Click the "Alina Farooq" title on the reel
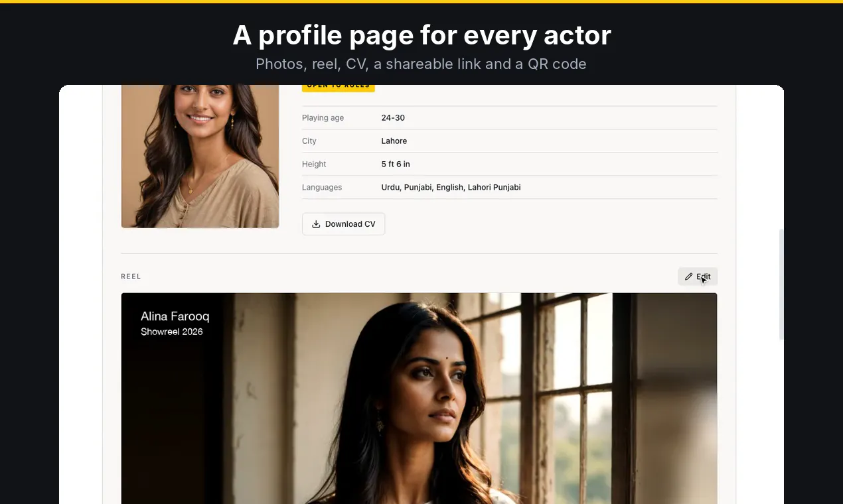The image size is (843, 504). (x=175, y=316)
